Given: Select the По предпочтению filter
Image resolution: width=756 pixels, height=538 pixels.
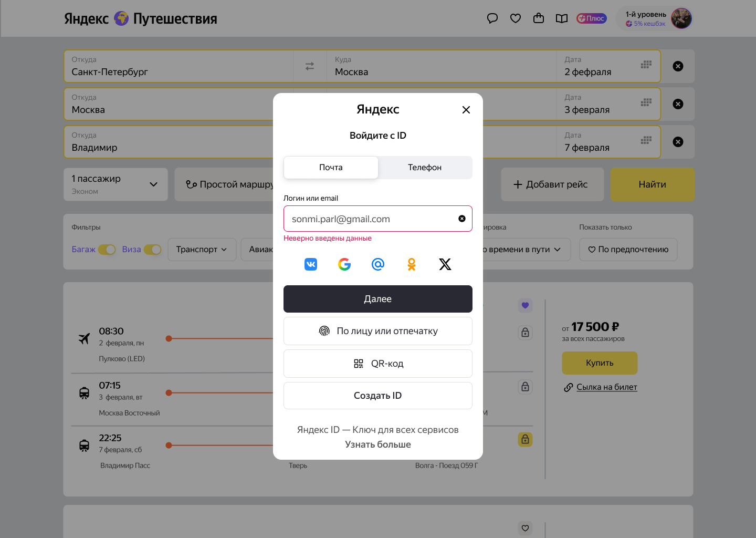Looking at the screenshot, I should (628, 250).
